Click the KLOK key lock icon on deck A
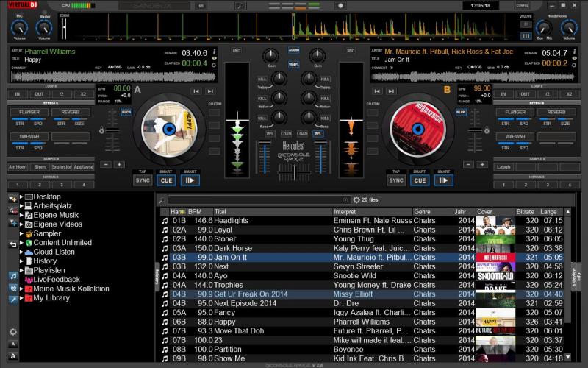Image resolution: width=588 pixels, height=368 pixels. [x=126, y=111]
